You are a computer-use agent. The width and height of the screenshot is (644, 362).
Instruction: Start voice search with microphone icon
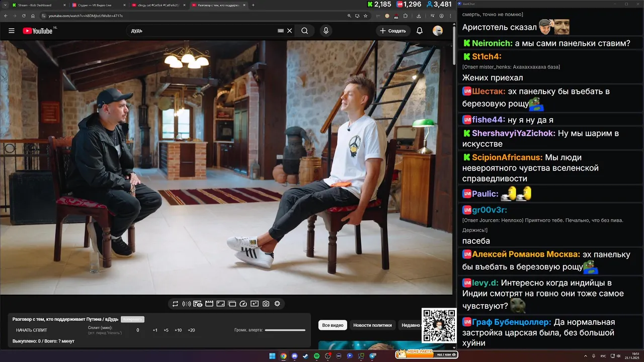click(x=326, y=31)
